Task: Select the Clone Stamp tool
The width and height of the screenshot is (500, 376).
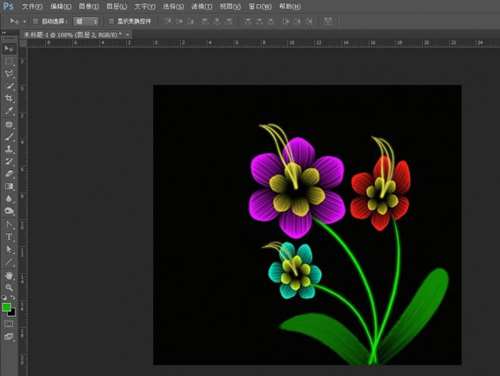Action: click(9, 149)
